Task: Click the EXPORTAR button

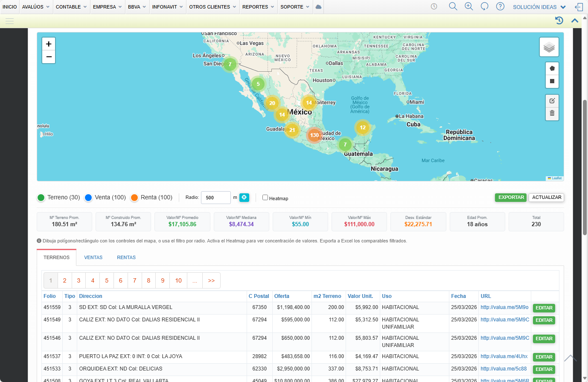Action: pos(511,197)
